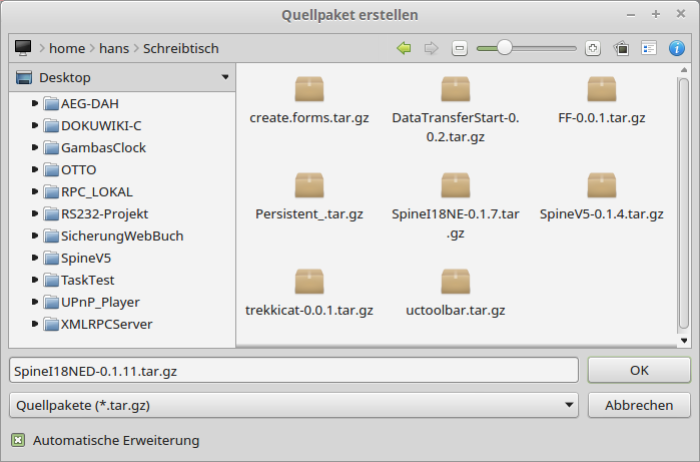Click the zoom in plus button
The width and height of the screenshot is (700, 462).
(x=593, y=48)
